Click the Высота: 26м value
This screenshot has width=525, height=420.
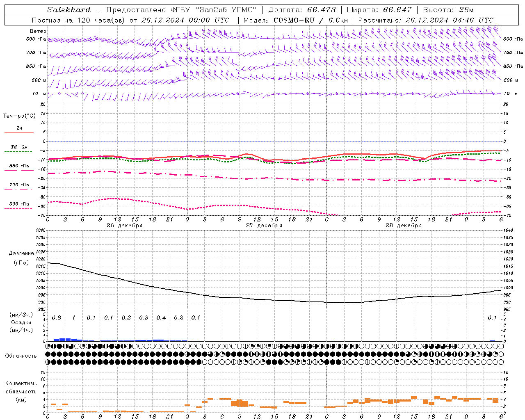coord(448,10)
